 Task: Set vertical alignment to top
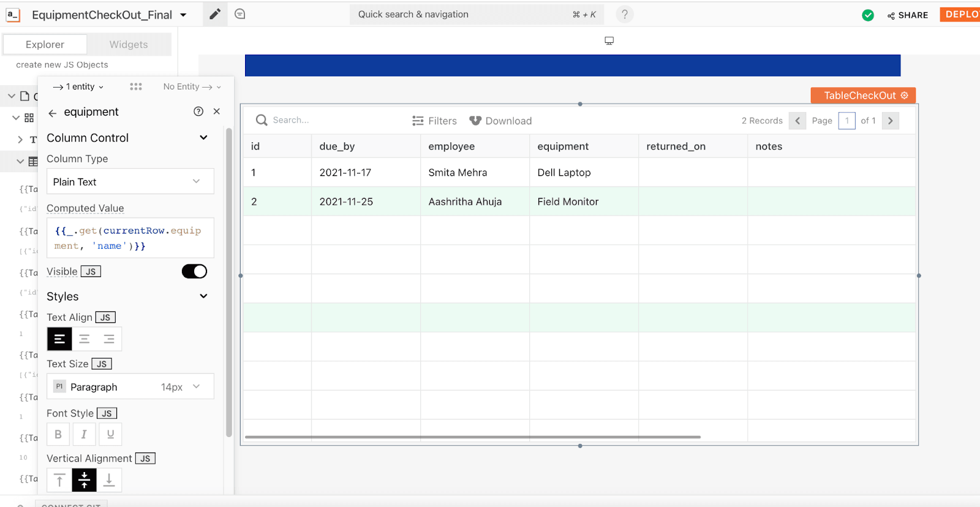click(59, 480)
